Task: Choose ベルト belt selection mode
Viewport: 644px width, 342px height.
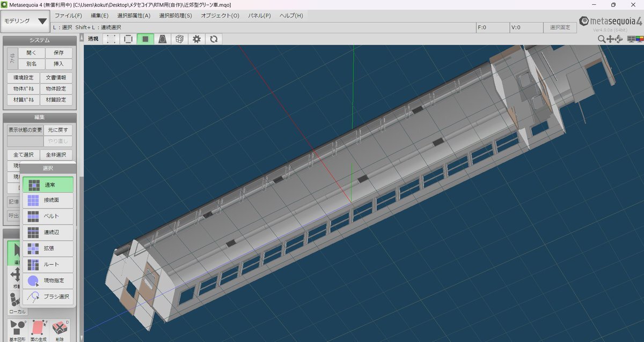Action: (x=48, y=217)
